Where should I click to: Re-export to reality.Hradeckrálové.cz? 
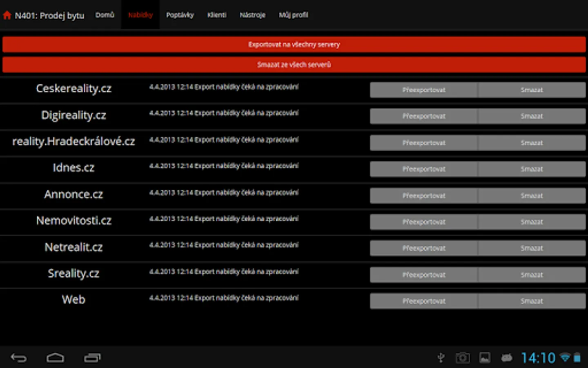pyautogui.click(x=424, y=143)
